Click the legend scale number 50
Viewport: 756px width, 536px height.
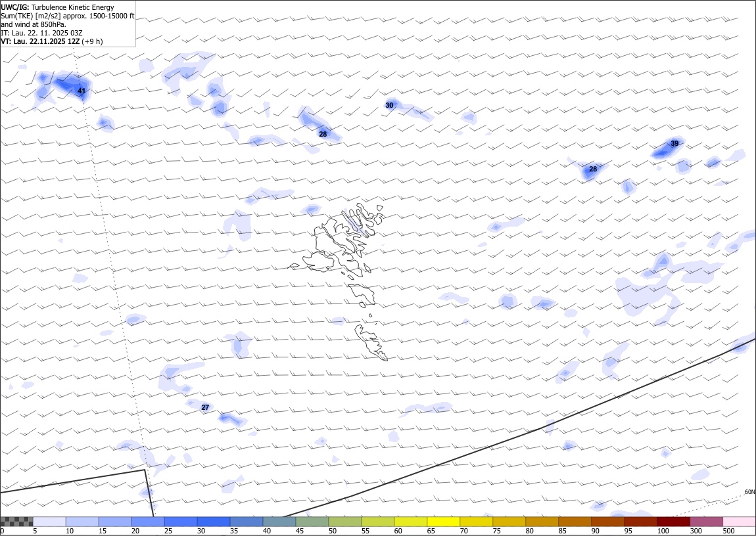[333, 531]
